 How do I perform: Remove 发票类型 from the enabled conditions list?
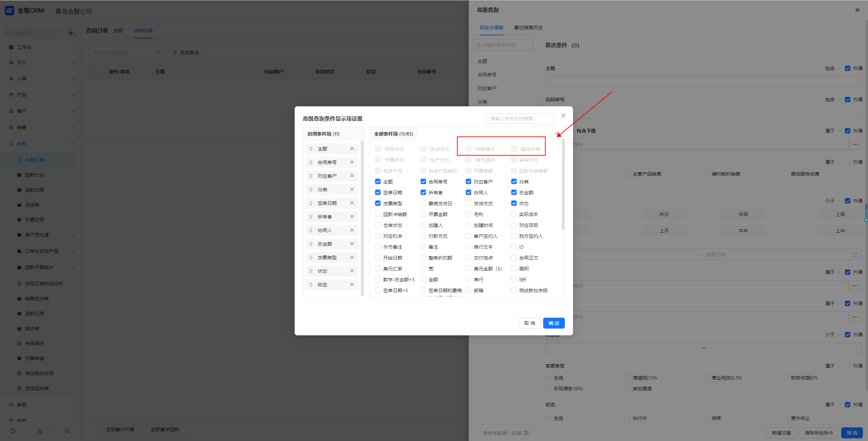(352, 258)
